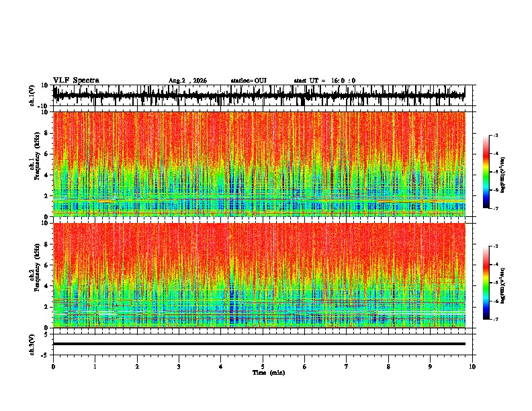
Task: Click the "5" tick on ch.3(V) axis
Action: (46, 334)
